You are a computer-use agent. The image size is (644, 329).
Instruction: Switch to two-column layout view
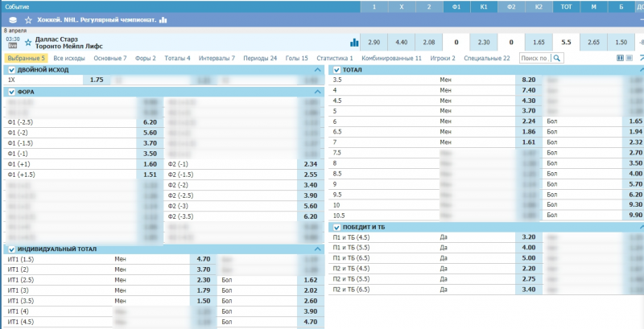pos(620,58)
